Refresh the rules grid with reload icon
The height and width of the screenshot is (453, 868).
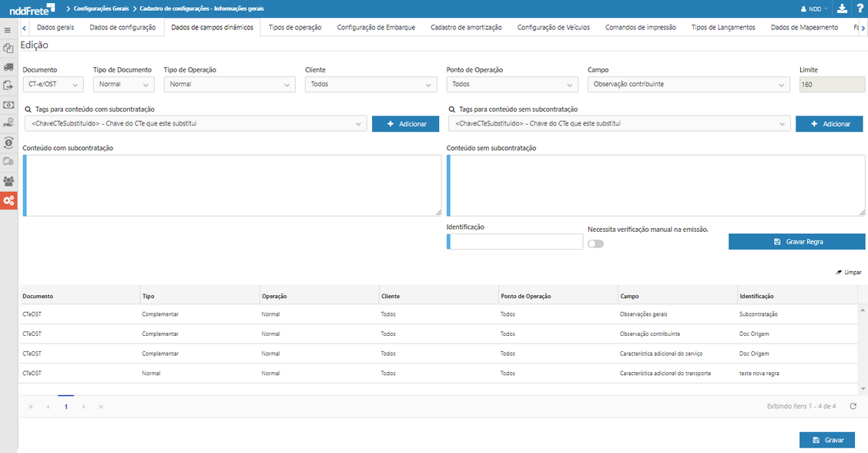[853, 406]
